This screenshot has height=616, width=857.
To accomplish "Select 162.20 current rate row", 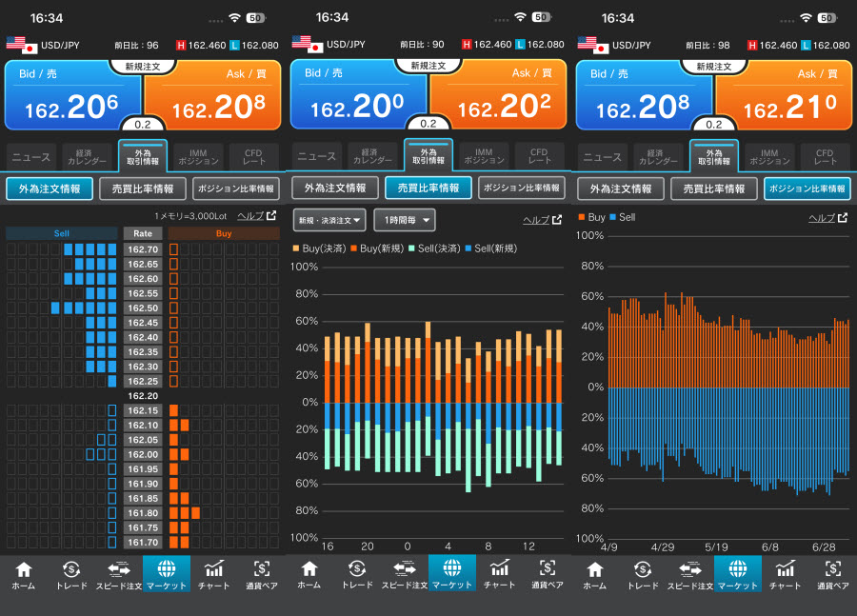I will 143,396.
